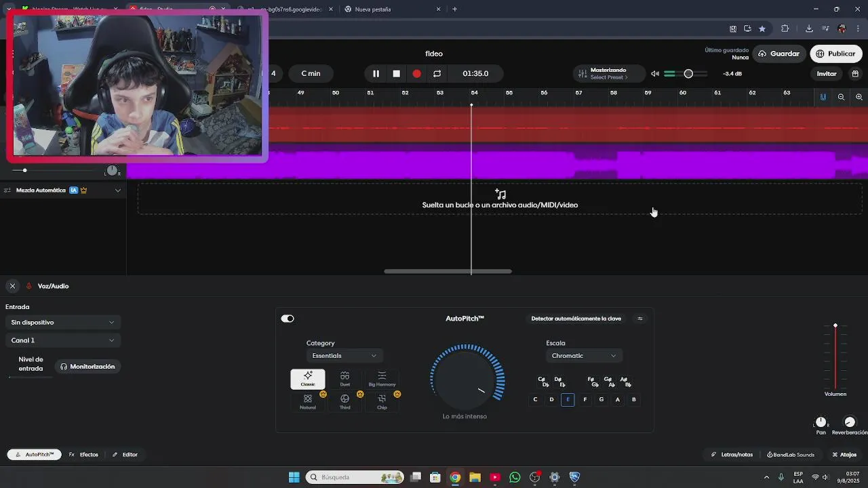
Task: Open the Essentials category dropdown
Action: [344, 356]
